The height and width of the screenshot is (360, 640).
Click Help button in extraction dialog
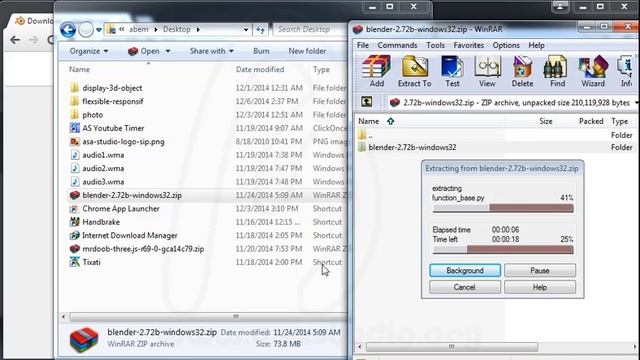click(540, 287)
